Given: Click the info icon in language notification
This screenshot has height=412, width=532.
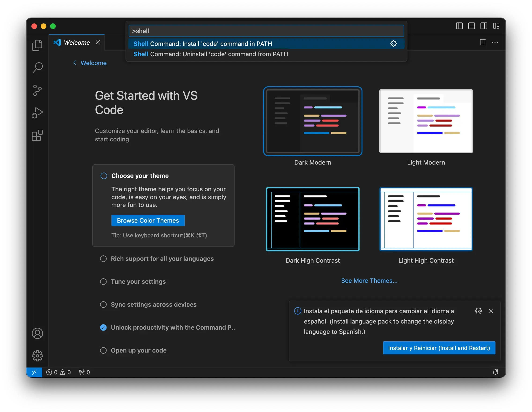Looking at the screenshot, I should [x=297, y=311].
